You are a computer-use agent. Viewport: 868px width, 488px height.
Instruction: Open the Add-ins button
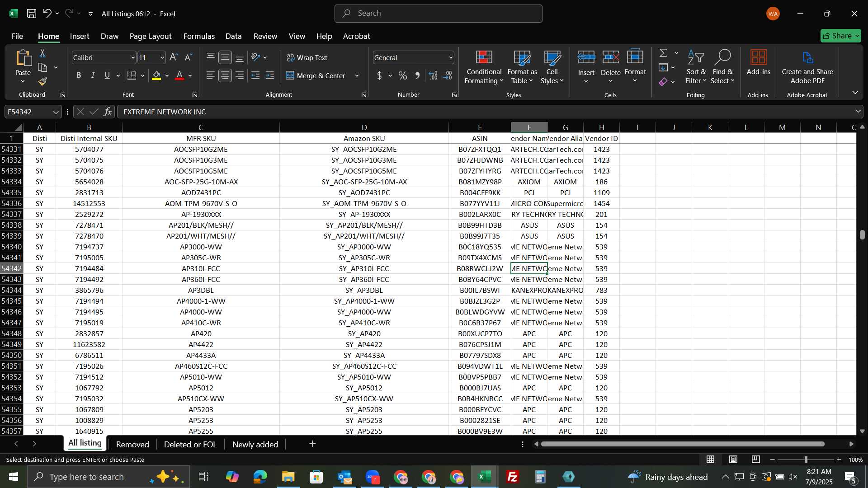click(x=758, y=62)
